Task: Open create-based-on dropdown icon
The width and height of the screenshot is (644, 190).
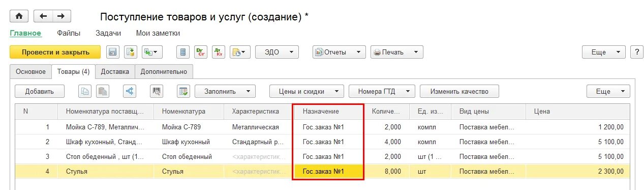Action: click(x=152, y=52)
